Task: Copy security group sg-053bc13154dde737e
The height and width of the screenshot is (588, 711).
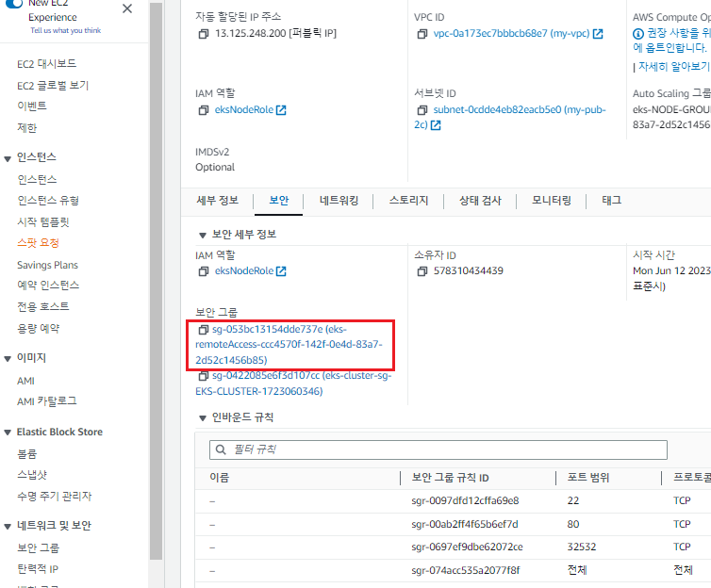Action: (x=204, y=329)
